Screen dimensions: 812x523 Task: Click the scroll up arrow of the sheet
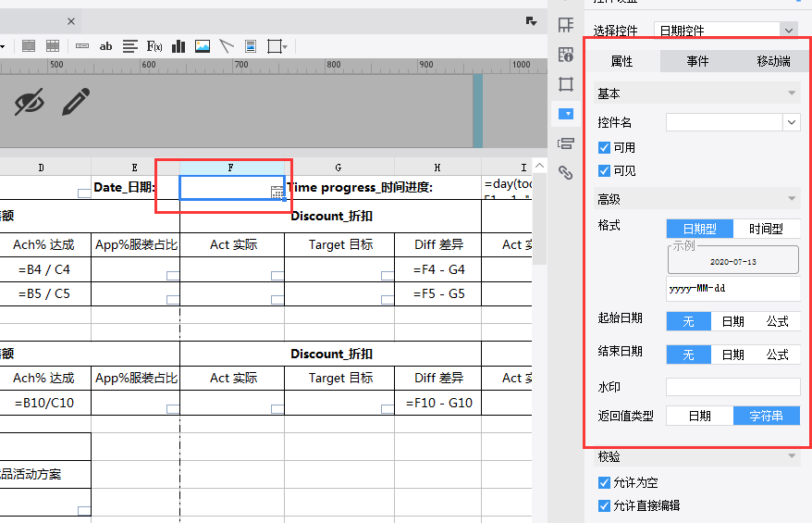[x=539, y=166]
